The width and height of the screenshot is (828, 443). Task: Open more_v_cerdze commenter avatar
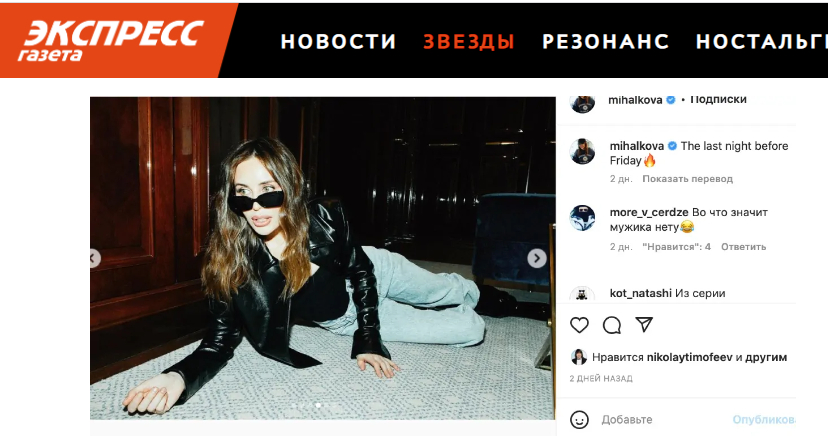click(x=582, y=218)
